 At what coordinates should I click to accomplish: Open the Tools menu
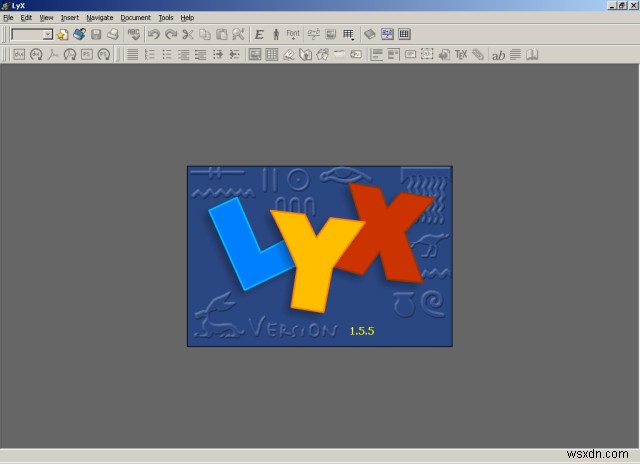click(x=166, y=18)
